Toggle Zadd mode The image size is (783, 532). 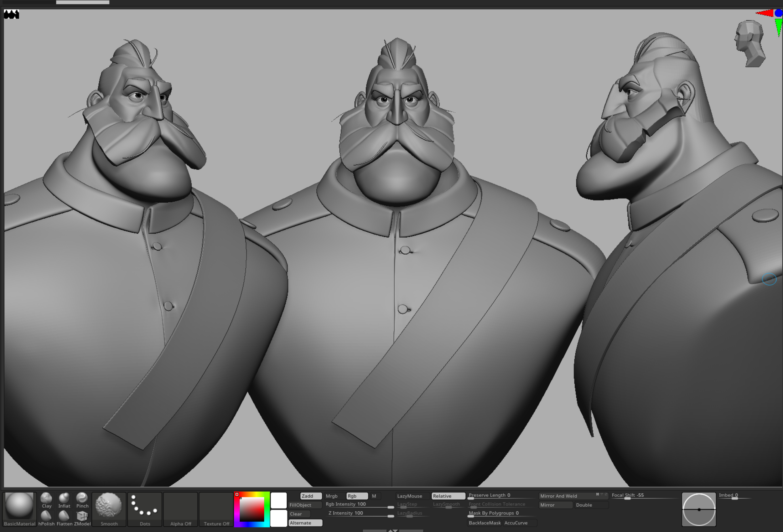click(x=311, y=496)
